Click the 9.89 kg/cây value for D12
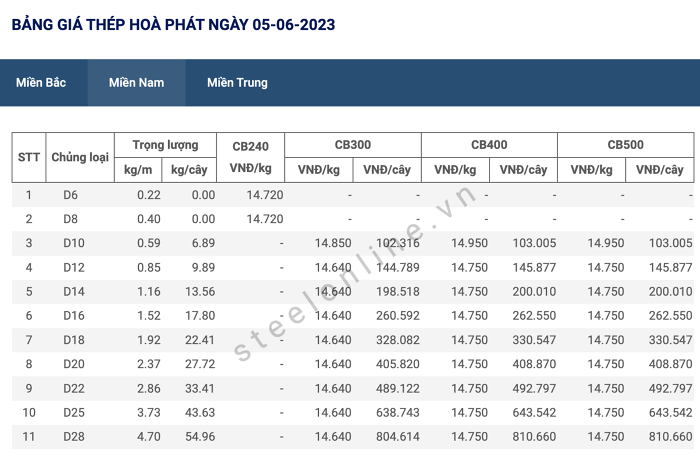 click(203, 268)
